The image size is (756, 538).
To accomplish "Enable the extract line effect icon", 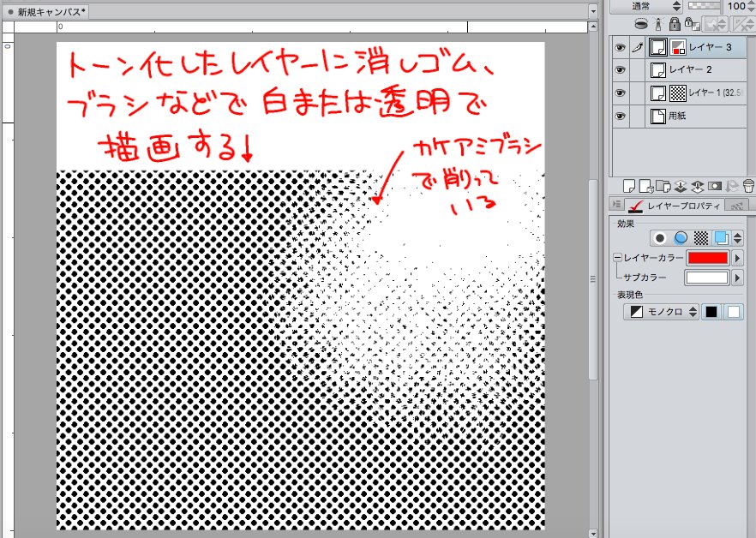I will (x=681, y=238).
